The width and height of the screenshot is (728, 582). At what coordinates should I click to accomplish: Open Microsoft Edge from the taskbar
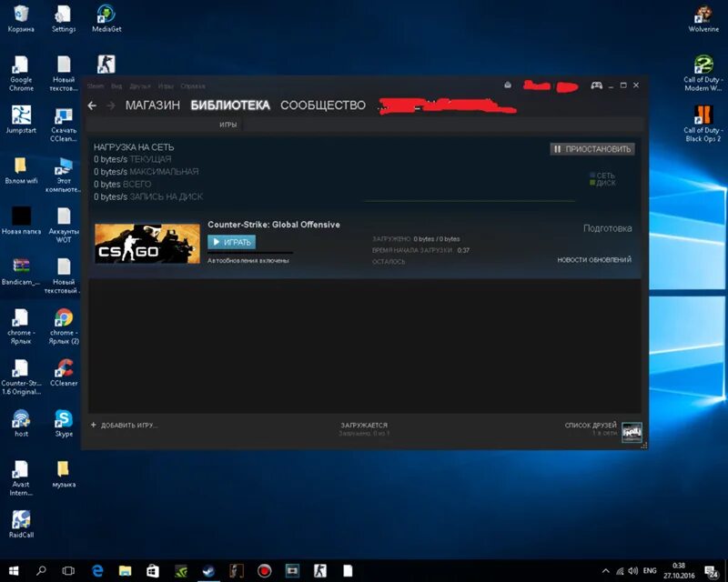coord(97,571)
